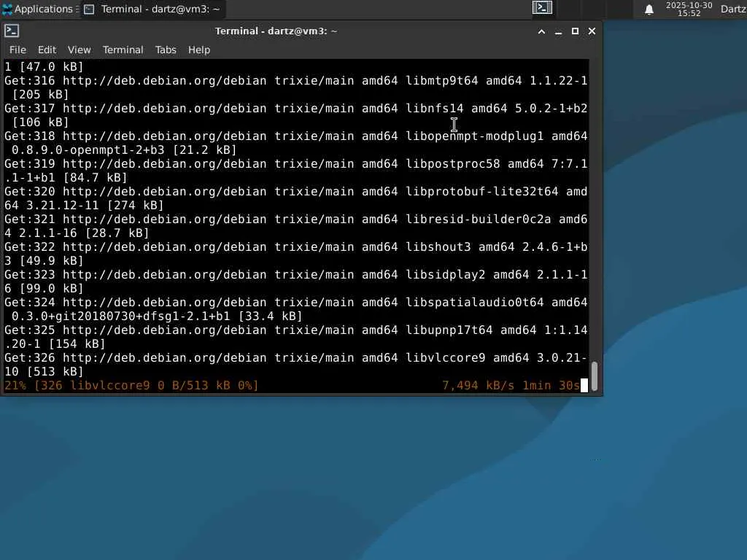Click the window title "Terminal - dartz@vm3: ~"

pos(276,31)
